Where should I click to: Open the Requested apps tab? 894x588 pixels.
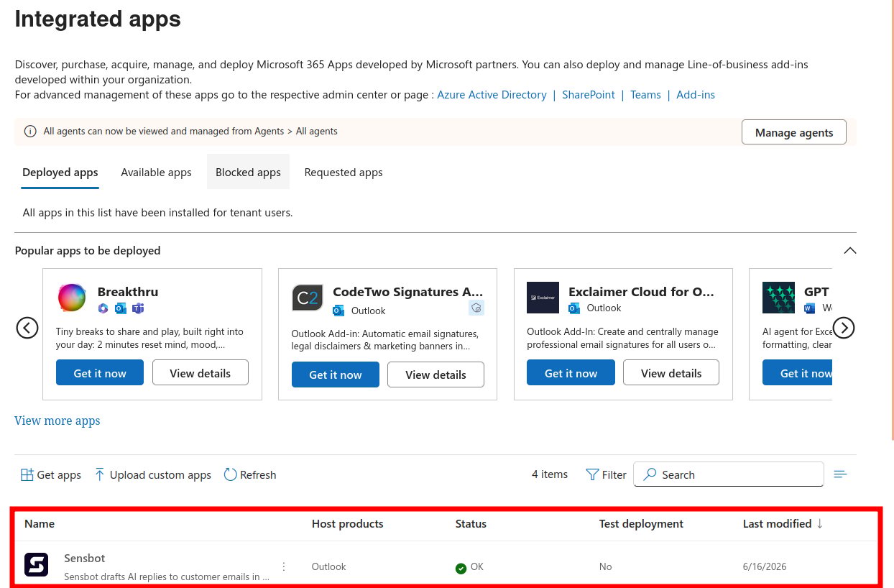click(x=344, y=173)
